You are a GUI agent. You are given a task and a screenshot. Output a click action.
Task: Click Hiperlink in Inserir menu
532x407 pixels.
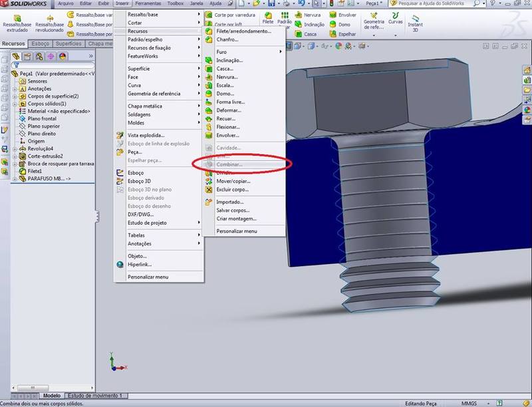140,265
